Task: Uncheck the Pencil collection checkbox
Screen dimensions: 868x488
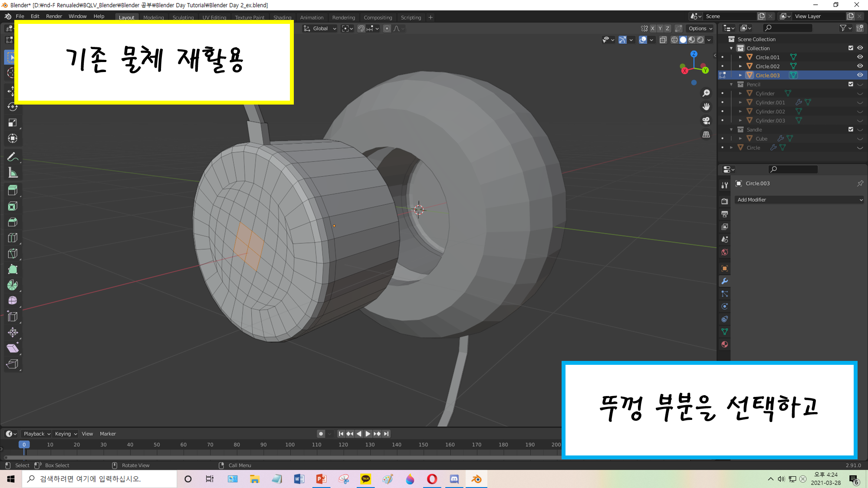Action: (851, 84)
